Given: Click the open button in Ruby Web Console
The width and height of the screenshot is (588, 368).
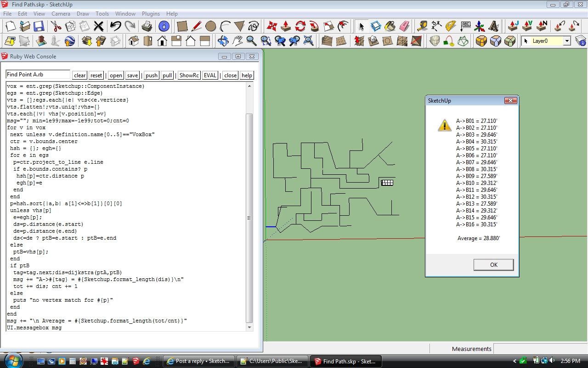Looking at the screenshot, I should click(116, 75).
